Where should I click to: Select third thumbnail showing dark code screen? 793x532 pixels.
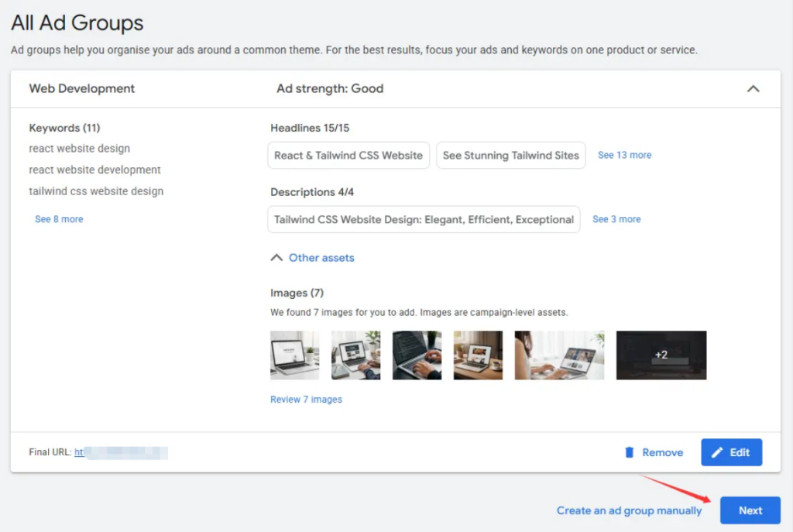coord(417,355)
